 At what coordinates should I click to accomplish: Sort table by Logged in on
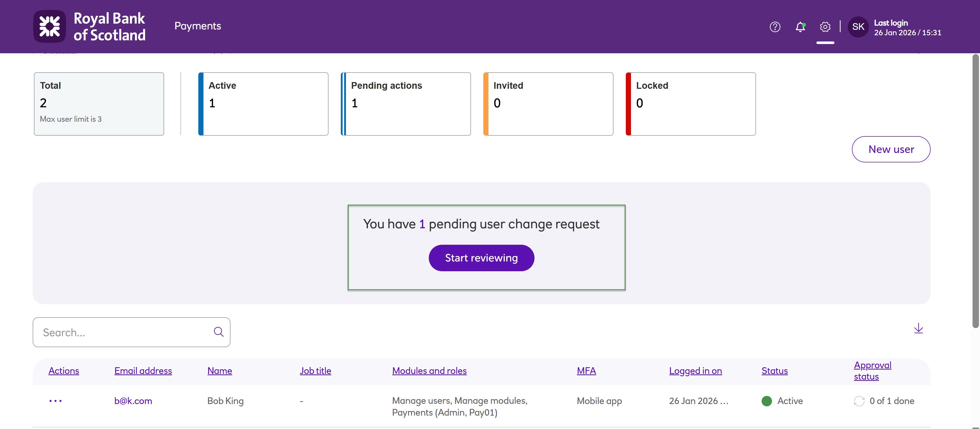[695, 371]
